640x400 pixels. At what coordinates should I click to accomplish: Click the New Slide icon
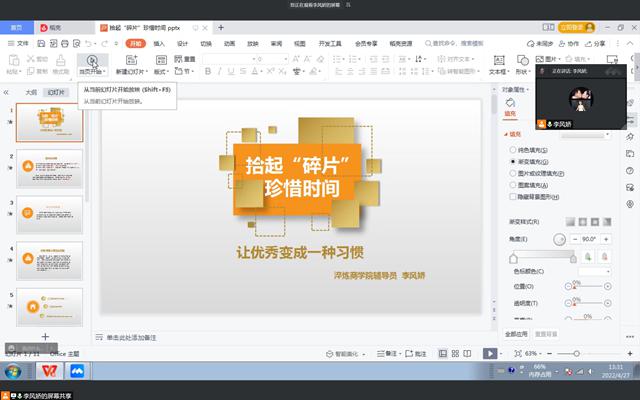point(131,60)
